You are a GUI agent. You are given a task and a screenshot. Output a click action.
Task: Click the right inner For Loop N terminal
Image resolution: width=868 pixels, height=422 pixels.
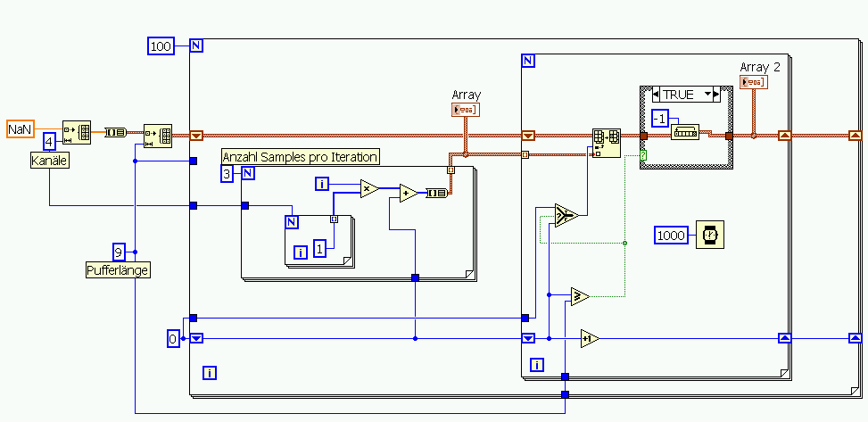tap(528, 61)
